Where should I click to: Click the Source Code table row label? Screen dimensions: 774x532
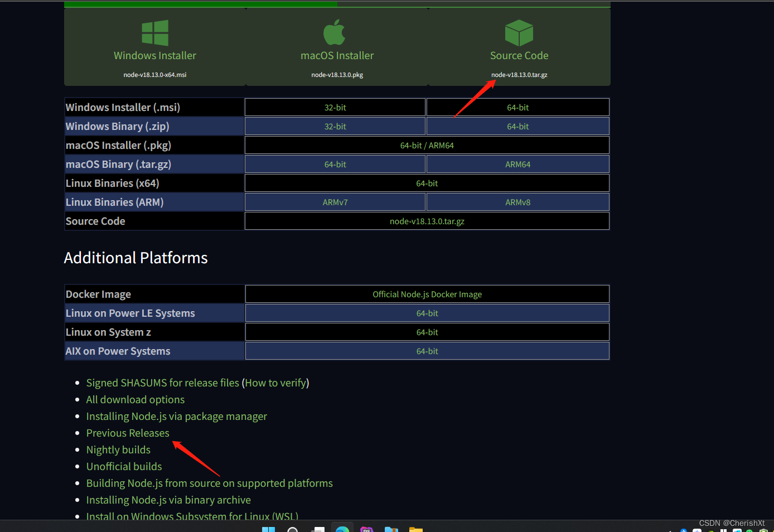(x=95, y=221)
